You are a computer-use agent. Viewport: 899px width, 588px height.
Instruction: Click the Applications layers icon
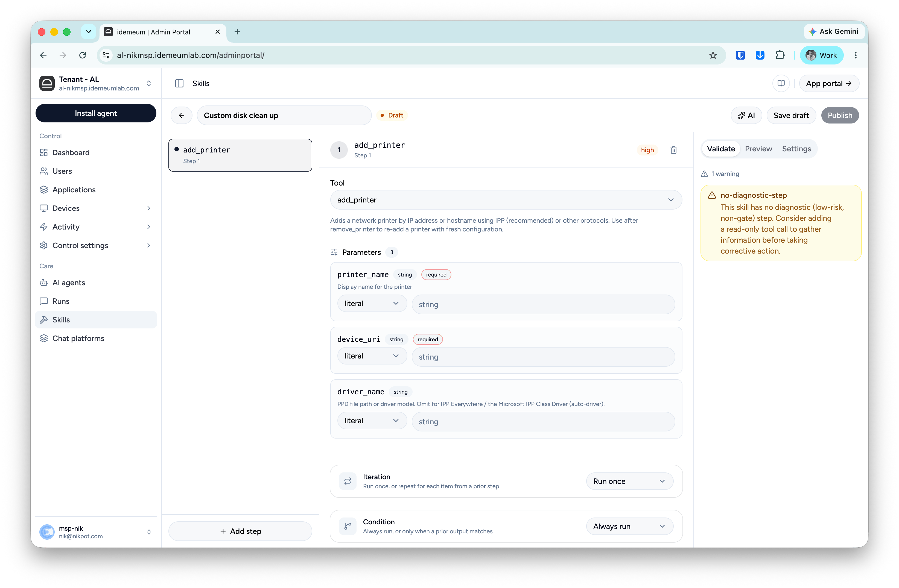[44, 189]
